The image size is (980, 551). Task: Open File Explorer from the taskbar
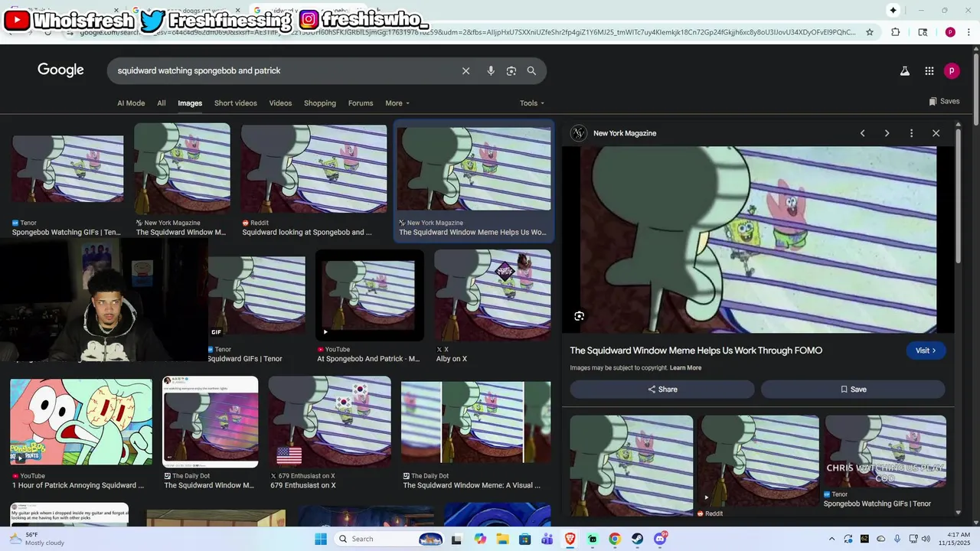click(x=502, y=539)
